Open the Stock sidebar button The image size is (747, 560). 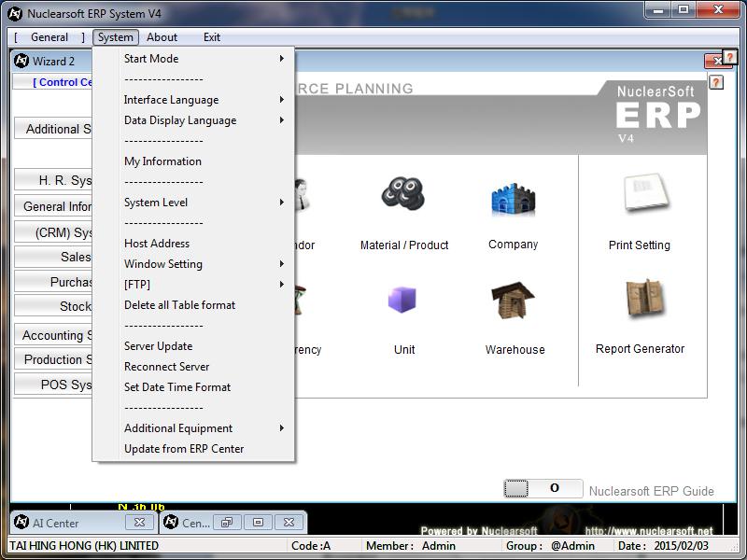53,306
